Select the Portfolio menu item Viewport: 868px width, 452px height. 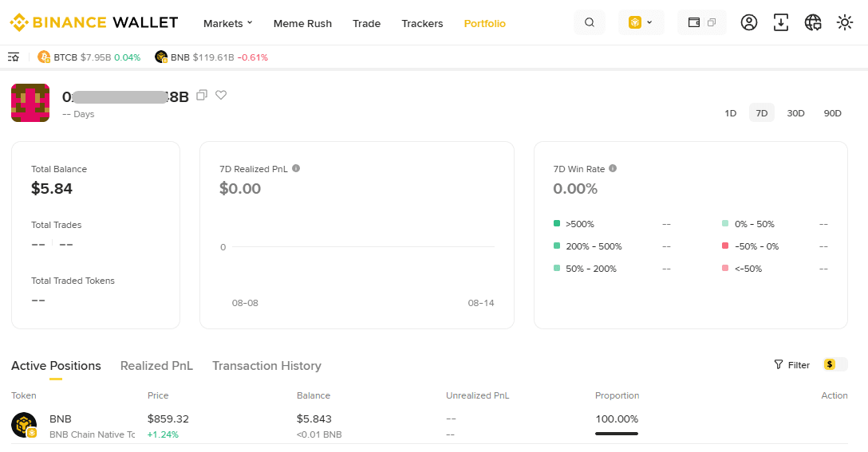coord(485,23)
